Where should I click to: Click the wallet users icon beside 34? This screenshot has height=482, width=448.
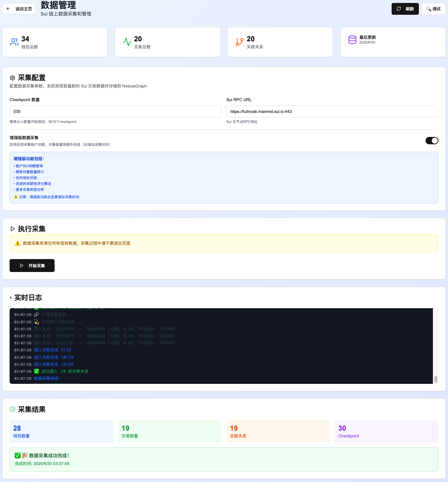pyautogui.click(x=14, y=42)
